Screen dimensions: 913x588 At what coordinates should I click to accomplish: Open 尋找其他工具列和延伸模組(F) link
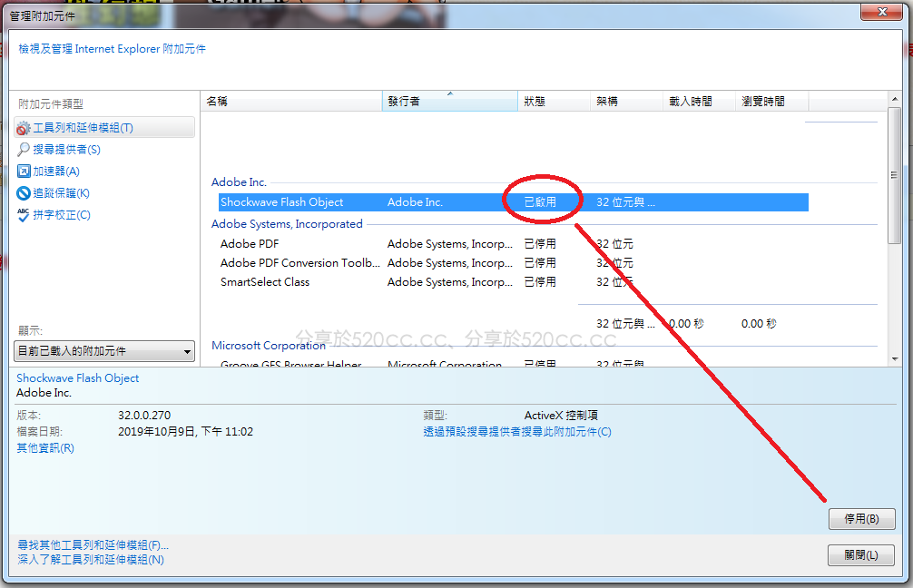(93, 545)
